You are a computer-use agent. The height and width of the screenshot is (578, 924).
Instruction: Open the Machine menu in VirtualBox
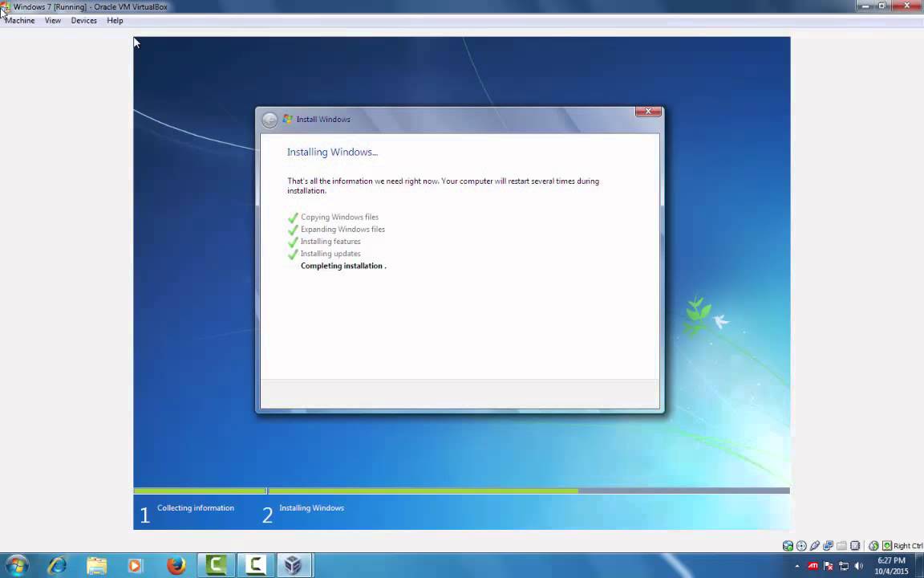20,21
